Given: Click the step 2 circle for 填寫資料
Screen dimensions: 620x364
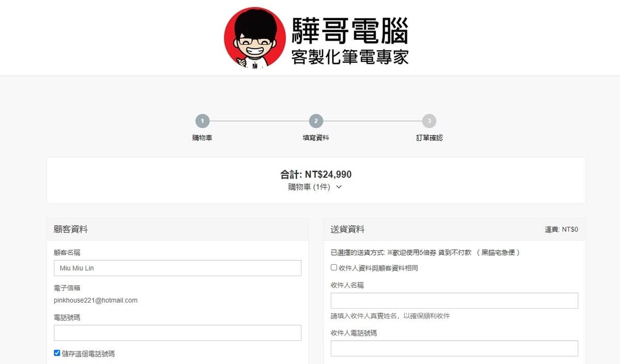Looking at the screenshot, I should pyautogui.click(x=316, y=121).
